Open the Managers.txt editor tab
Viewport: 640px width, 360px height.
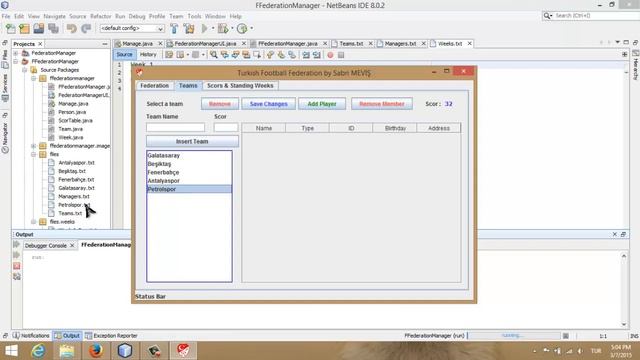400,43
